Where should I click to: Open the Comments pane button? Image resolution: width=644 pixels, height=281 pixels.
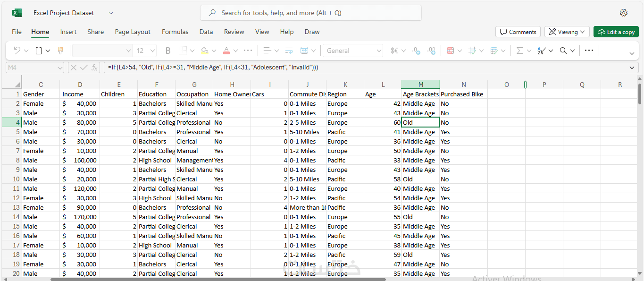coord(518,32)
